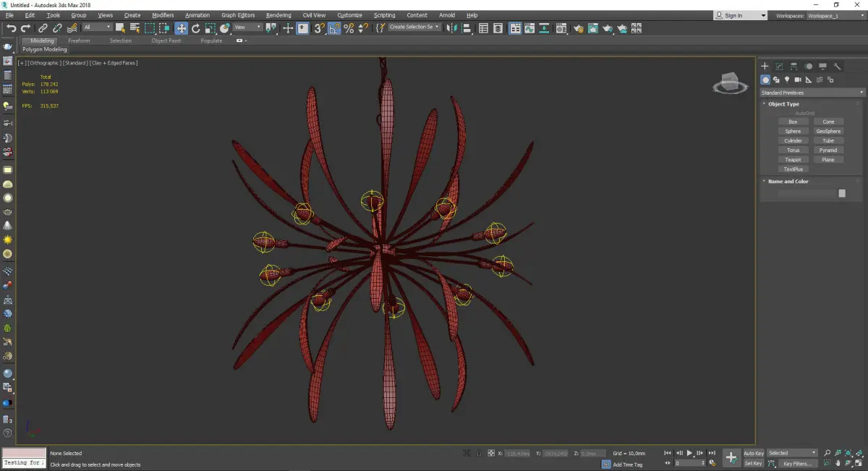Open the Modifiers menu

[163, 15]
